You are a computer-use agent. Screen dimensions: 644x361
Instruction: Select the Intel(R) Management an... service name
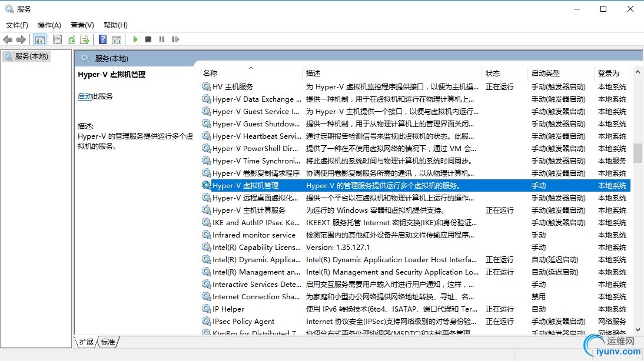coord(256,272)
